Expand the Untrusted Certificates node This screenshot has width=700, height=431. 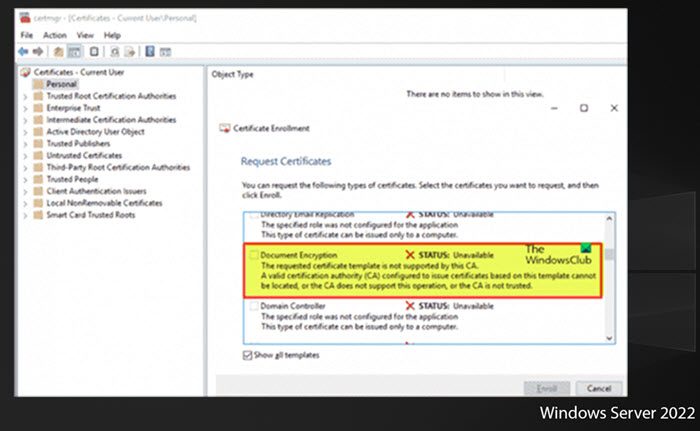pos(25,156)
